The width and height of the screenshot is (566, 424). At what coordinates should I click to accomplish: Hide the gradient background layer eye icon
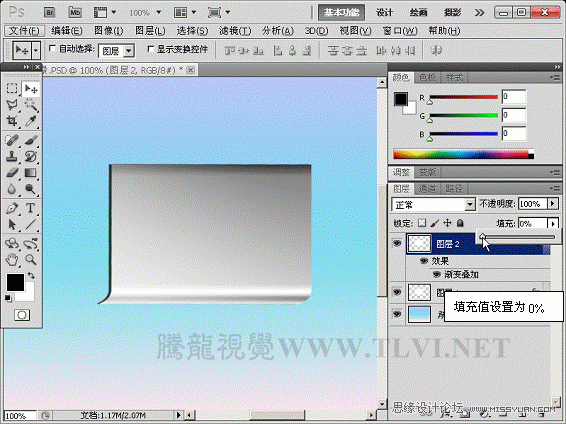(397, 314)
